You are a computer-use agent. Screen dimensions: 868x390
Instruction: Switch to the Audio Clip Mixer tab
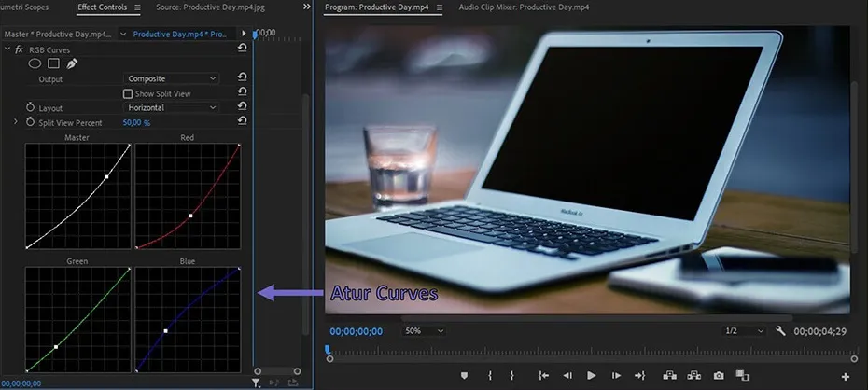click(x=524, y=7)
